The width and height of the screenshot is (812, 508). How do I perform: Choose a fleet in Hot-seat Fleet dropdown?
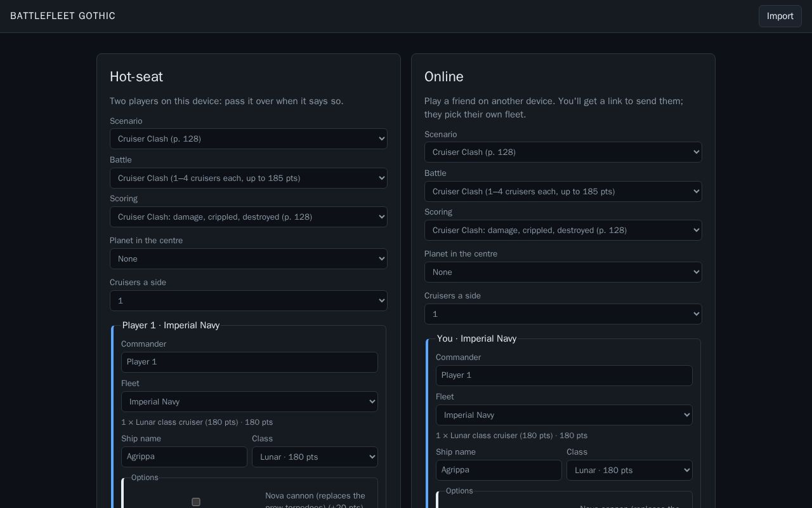pos(249,402)
